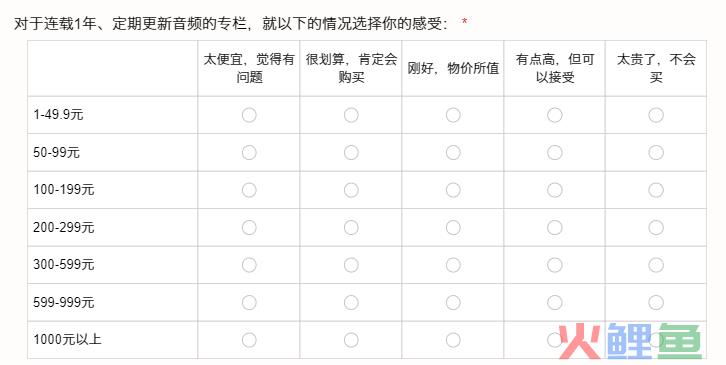Image resolution: width=726 pixels, height=365 pixels.
Task: Select 太便宜 for the 300-599元 row
Action: [249, 265]
